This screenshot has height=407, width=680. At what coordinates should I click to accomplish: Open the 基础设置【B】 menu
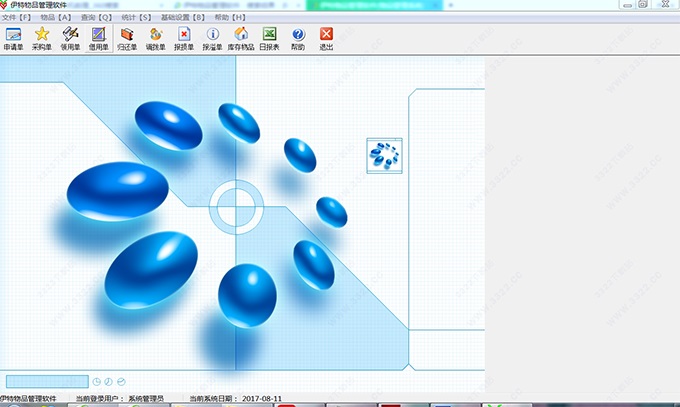183,17
